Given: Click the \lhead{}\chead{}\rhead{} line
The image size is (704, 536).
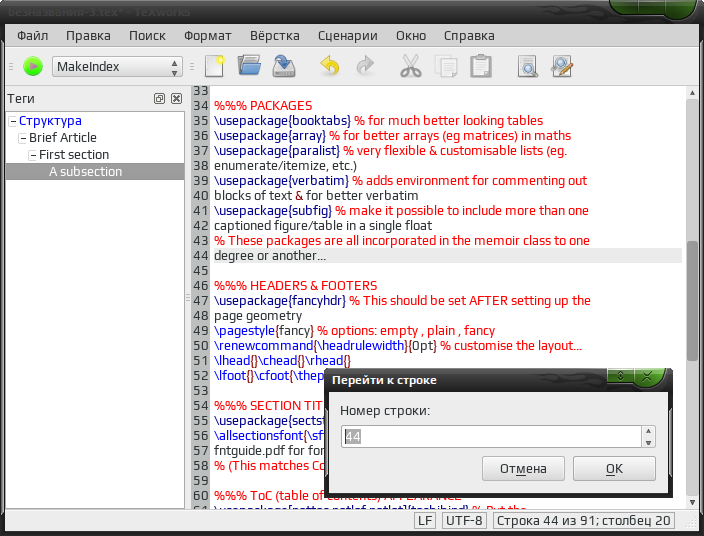Looking at the screenshot, I should 282,360.
